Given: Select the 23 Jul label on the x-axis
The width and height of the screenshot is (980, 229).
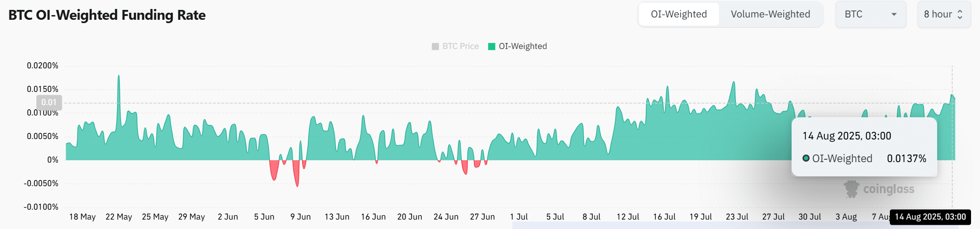Looking at the screenshot, I should (737, 217).
